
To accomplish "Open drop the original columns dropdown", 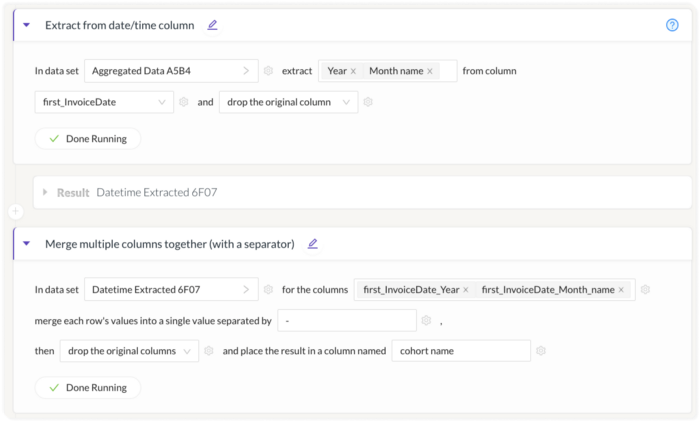I will tap(129, 351).
